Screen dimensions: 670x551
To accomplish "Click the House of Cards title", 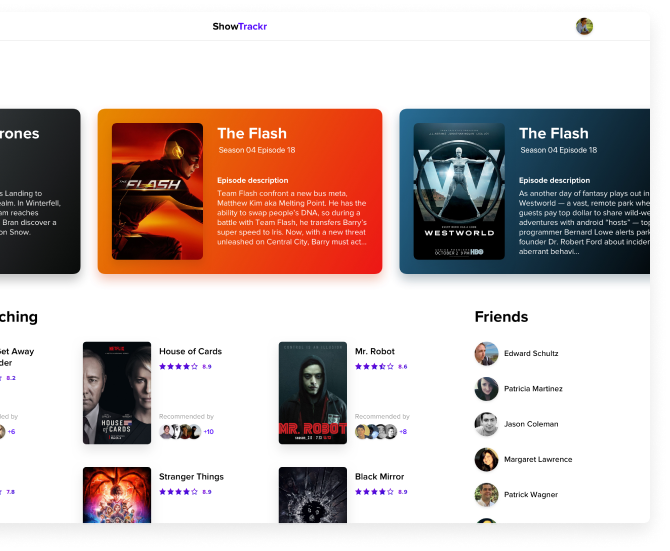I will [191, 351].
